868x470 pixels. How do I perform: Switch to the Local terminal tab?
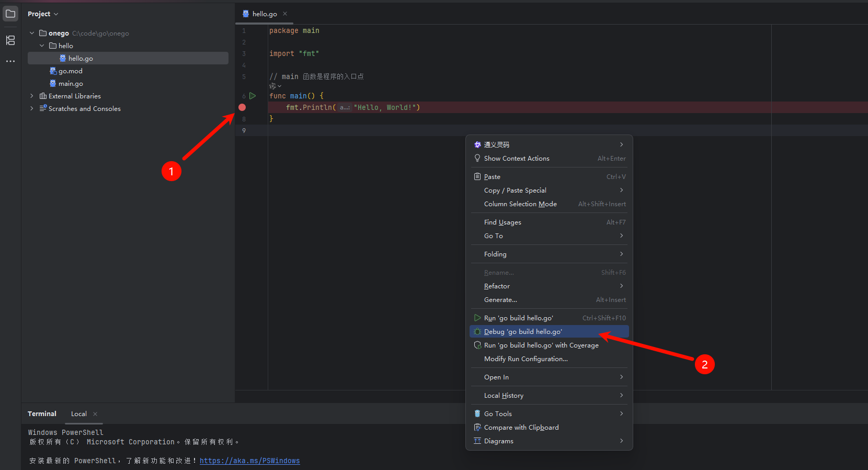tap(79, 413)
